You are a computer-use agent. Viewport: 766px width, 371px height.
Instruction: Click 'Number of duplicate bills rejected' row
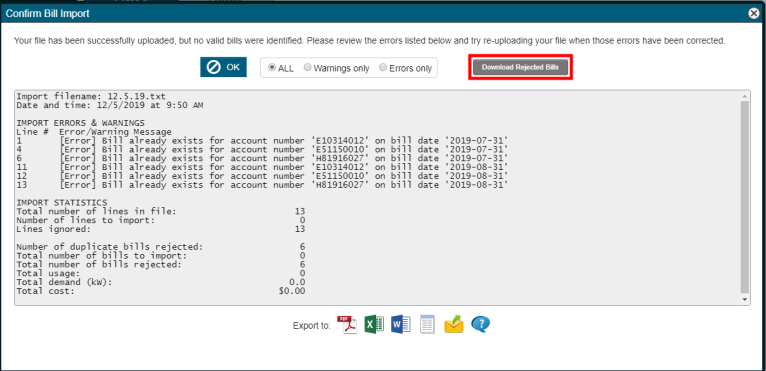coord(161,247)
